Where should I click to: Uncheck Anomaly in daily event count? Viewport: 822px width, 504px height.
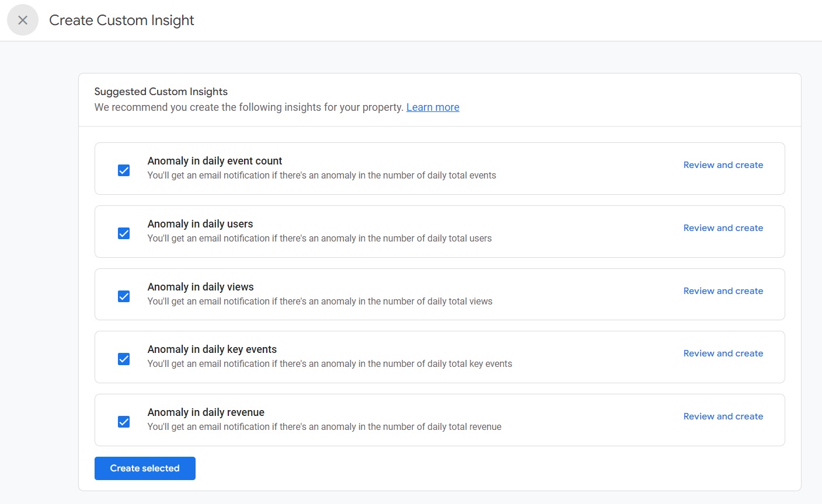click(124, 170)
